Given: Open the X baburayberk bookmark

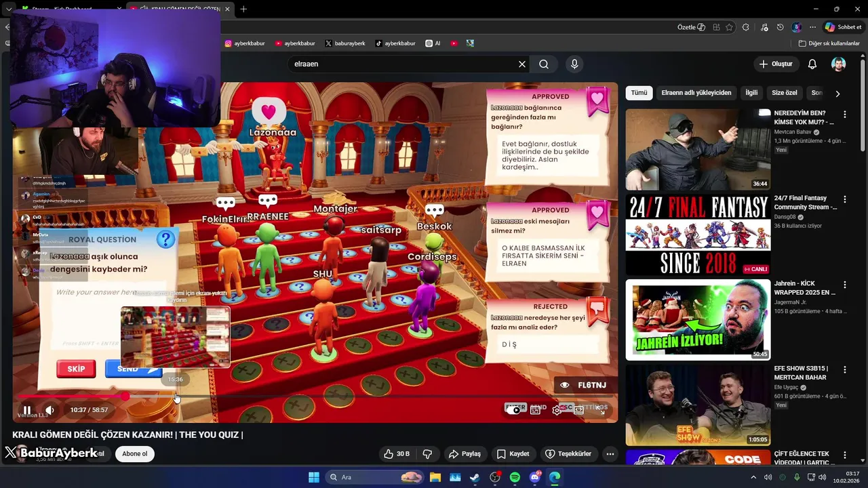Looking at the screenshot, I should pyautogui.click(x=345, y=43).
